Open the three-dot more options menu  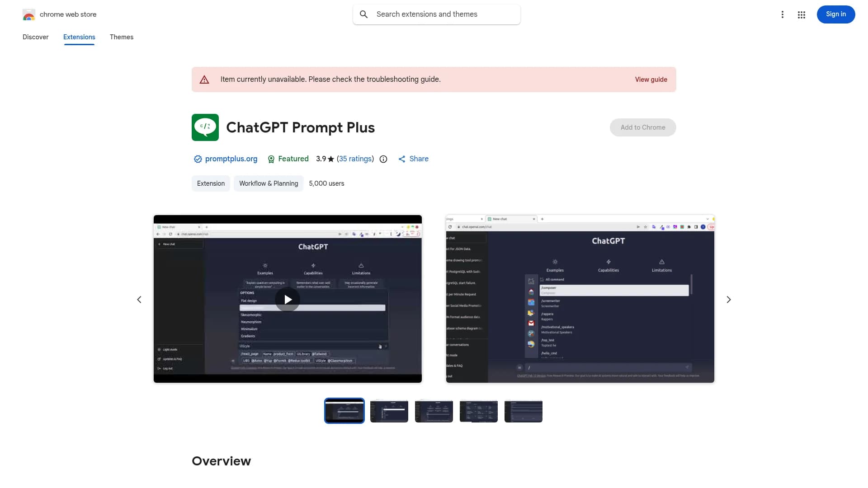(x=782, y=14)
